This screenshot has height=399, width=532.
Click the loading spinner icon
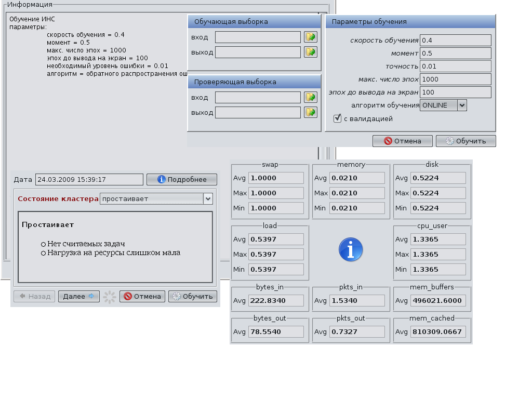pyautogui.click(x=110, y=297)
